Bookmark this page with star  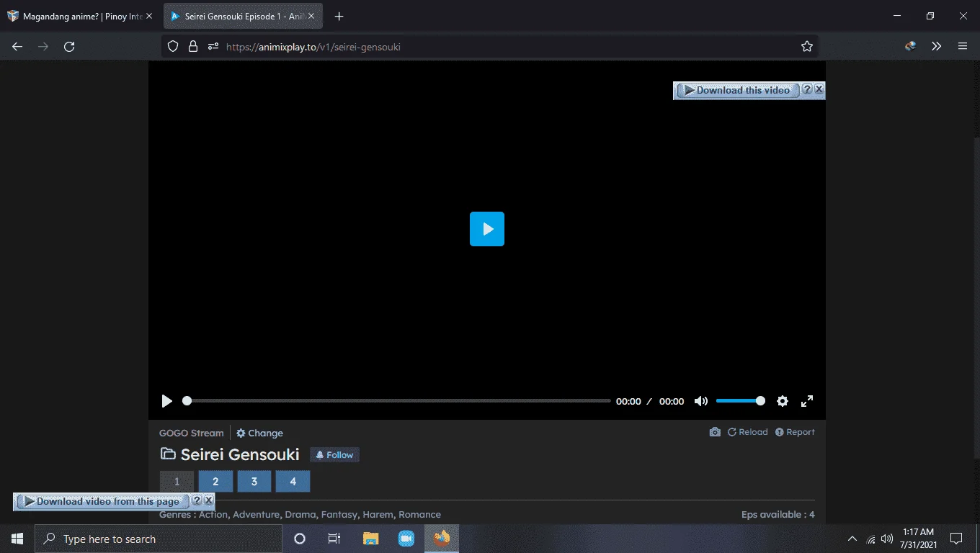coord(807,46)
